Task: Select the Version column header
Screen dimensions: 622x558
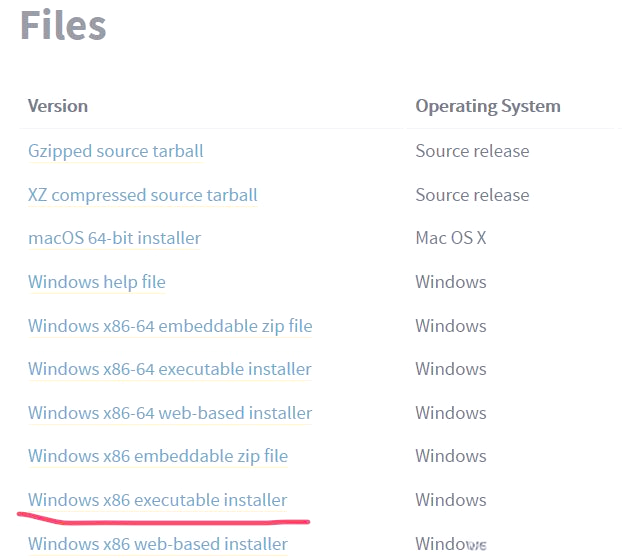Action: pyautogui.click(x=58, y=106)
